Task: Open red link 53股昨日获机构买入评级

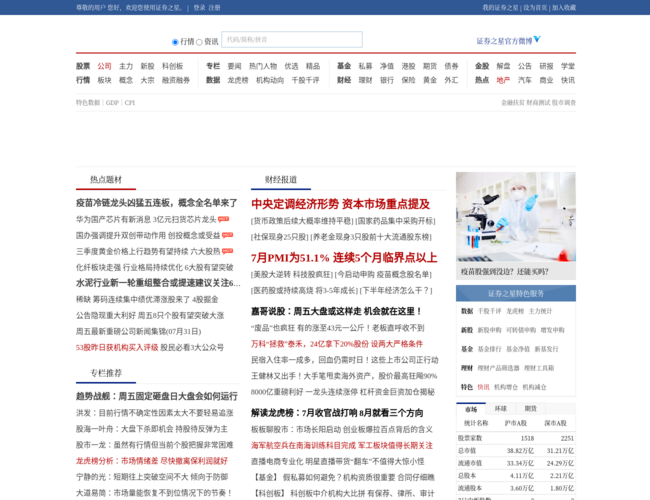Action: [x=117, y=347]
